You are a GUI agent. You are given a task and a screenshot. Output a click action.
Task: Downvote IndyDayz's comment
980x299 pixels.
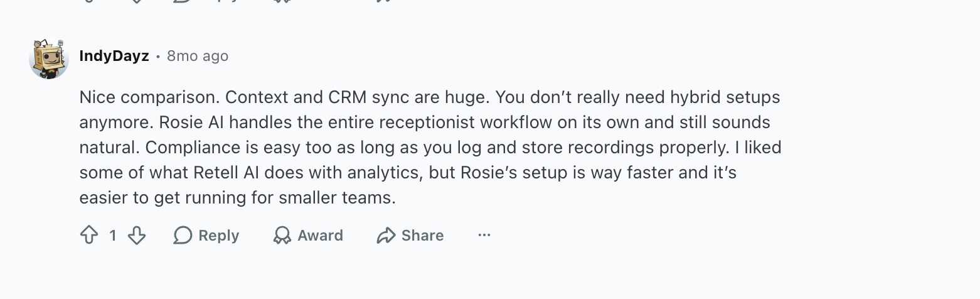pyautogui.click(x=137, y=236)
